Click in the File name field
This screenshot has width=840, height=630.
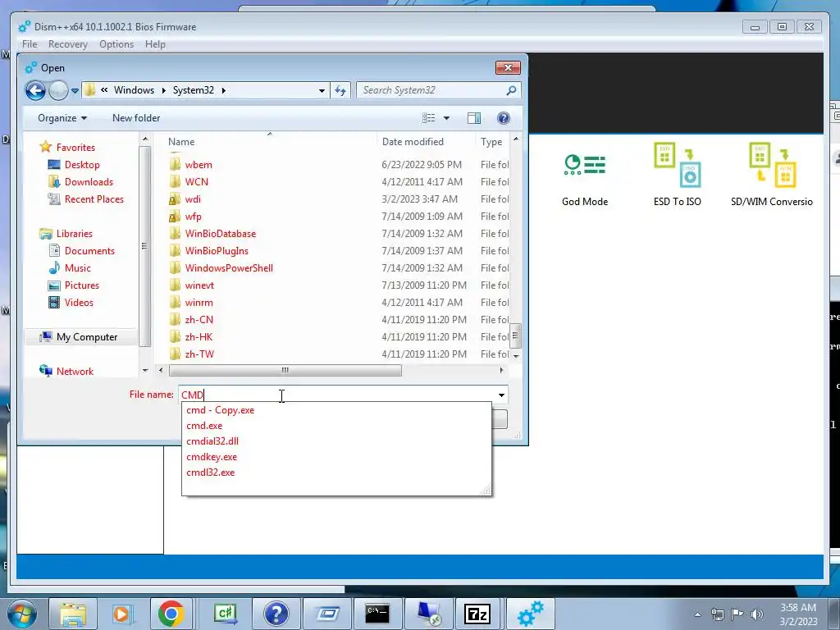point(336,395)
